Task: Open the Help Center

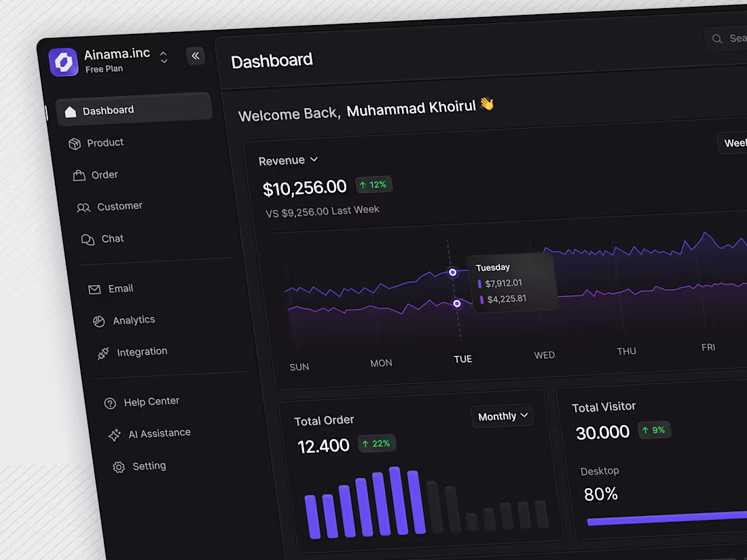Action: (x=151, y=401)
